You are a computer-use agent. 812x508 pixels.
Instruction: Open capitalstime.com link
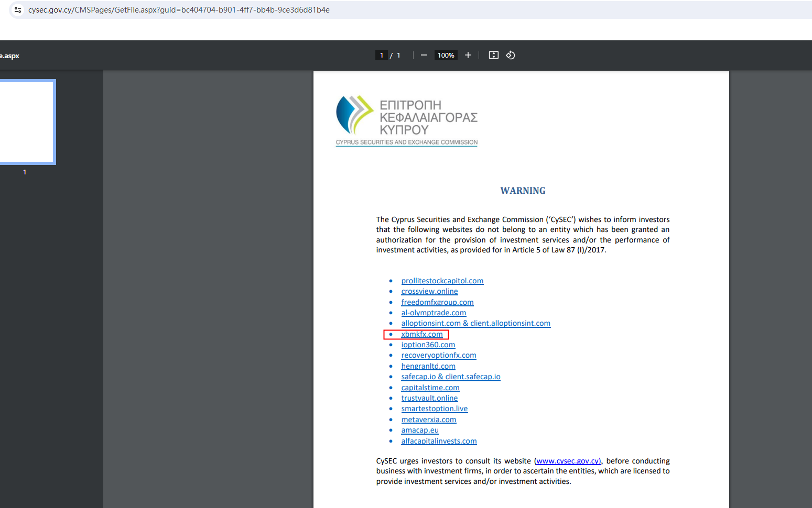point(430,388)
